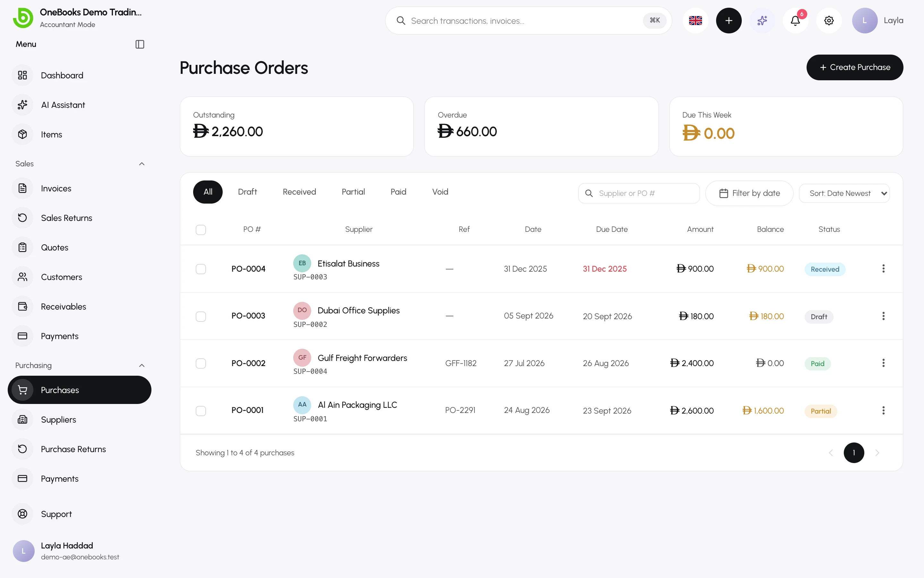The height and width of the screenshot is (578, 924).
Task: Select Purchases in the sidebar
Action: 80,390
